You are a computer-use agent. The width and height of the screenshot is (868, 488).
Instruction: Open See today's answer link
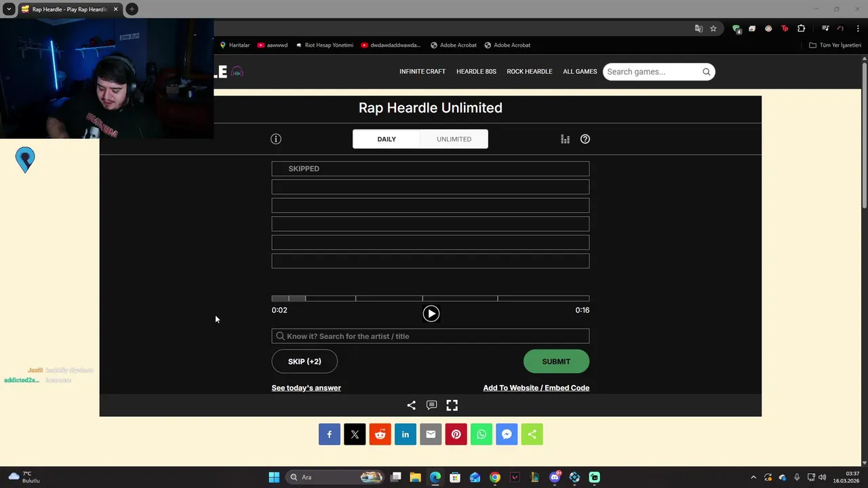point(306,388)
